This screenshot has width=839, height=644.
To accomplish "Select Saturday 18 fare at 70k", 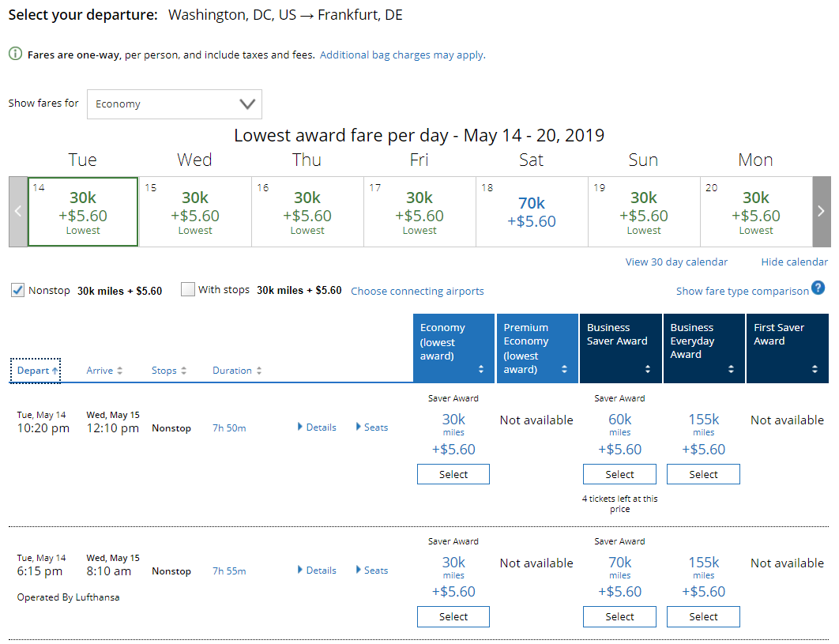I will click(532, 212).
